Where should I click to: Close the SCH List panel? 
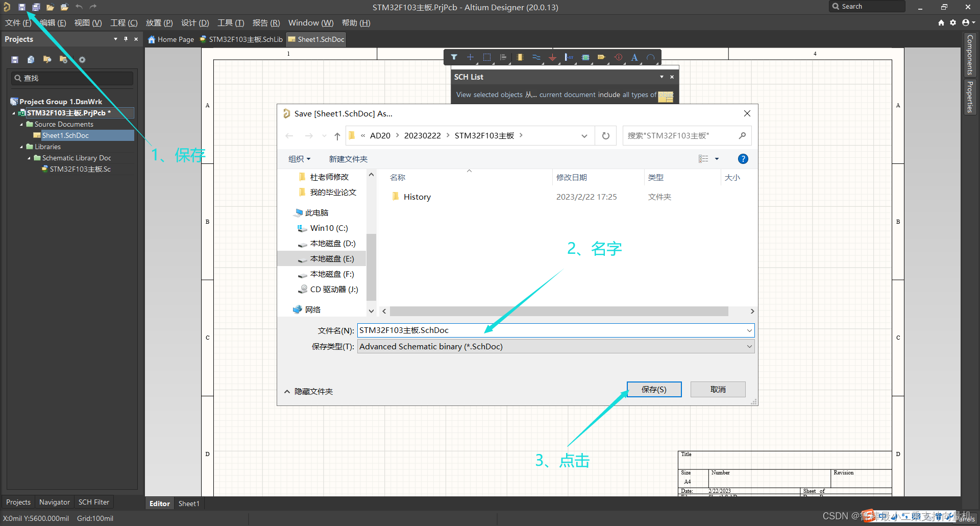point(672,77)
